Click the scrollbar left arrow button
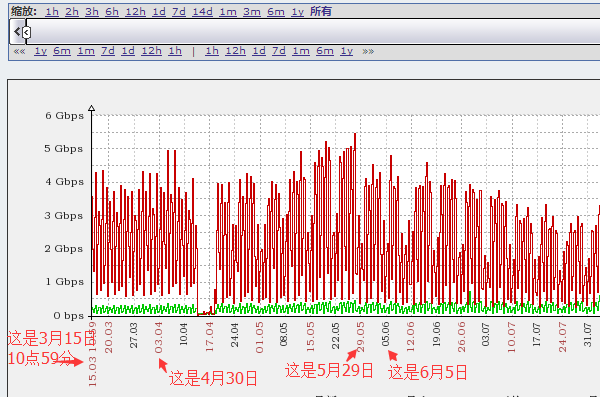 click(x=16, y=31)
